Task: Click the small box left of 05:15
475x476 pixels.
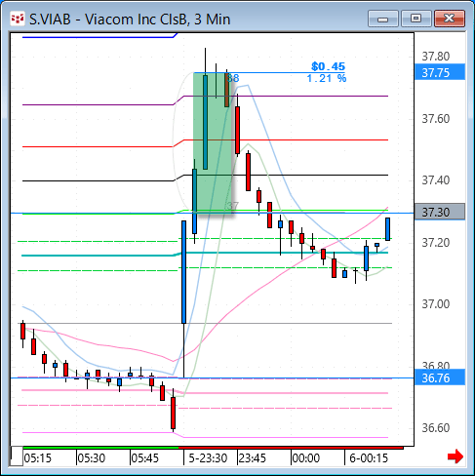Action: [17, 456]
